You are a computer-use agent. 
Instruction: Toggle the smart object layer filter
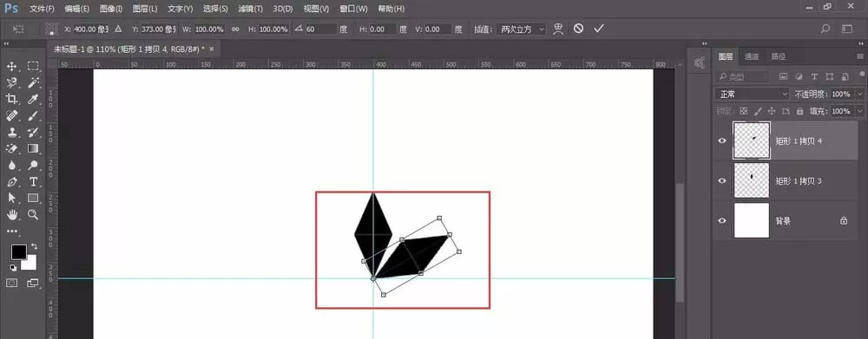(845, 76)
